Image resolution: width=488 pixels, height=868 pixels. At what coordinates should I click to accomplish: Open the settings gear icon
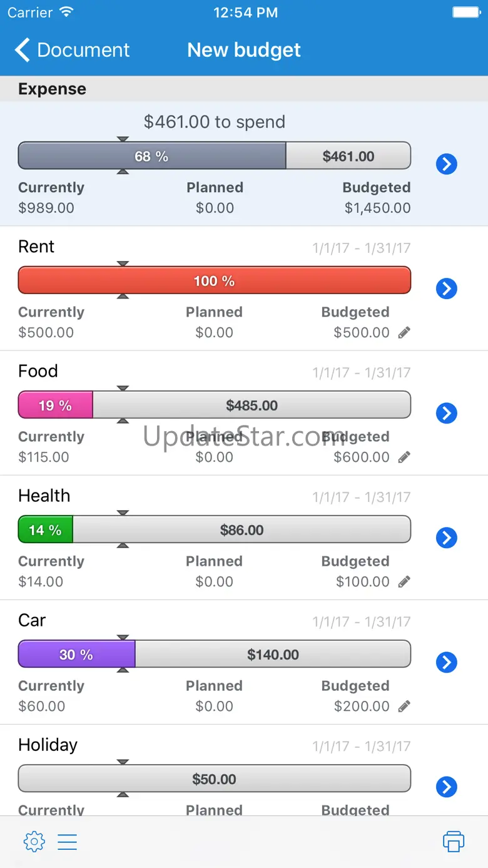pyautogui.click(x=34, y=842)
